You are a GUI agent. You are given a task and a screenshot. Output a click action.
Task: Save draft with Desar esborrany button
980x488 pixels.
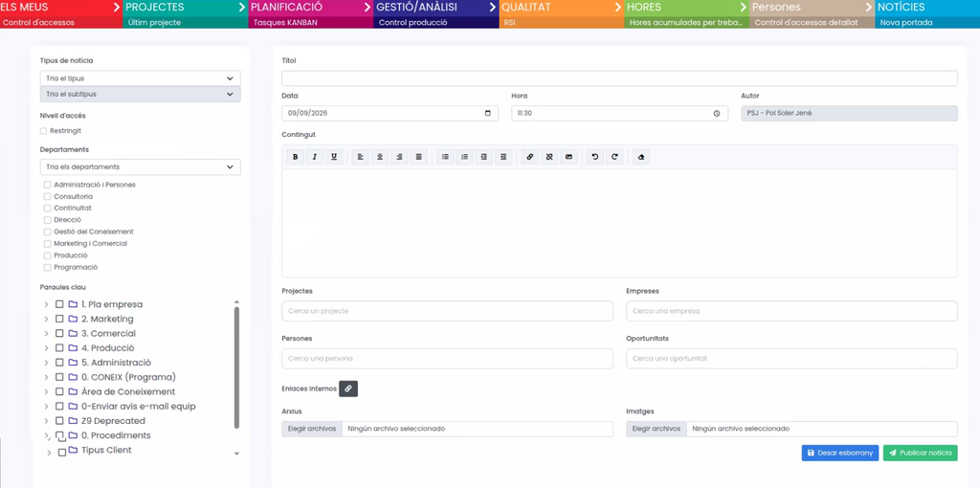(x=840, y=453)
